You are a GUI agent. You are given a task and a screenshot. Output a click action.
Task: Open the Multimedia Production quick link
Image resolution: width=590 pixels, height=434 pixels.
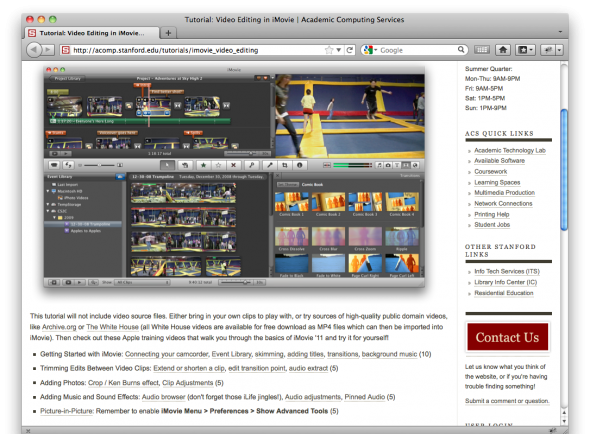(505, 193)
